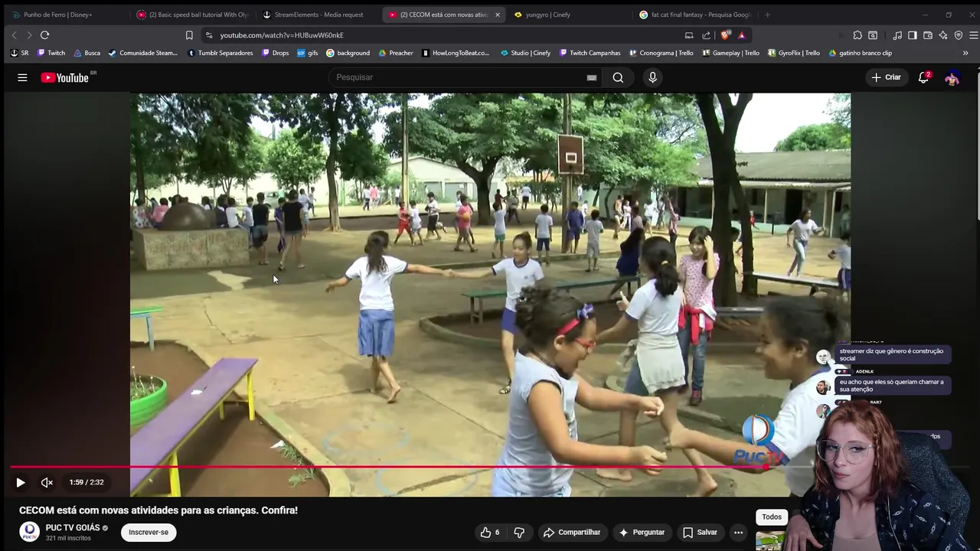Open a new tab with the plus button
This screenshot has height=551, width=980.
pyautogui.click(x=767, y=15)
